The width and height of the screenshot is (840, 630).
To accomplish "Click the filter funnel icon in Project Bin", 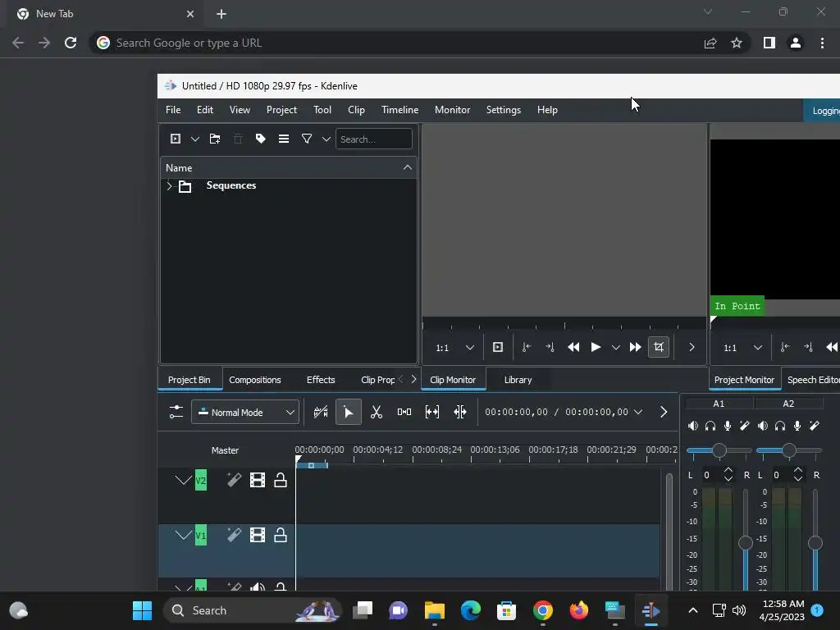I will pos(307,139).
